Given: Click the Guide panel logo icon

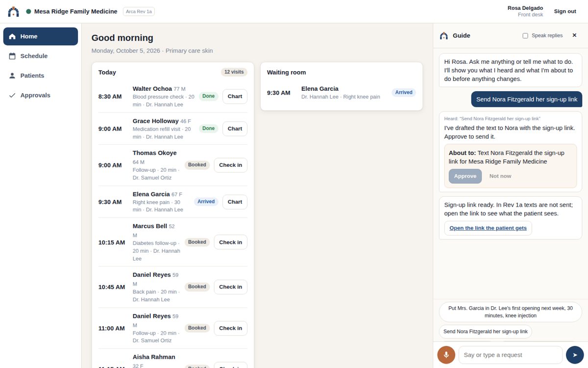Looking at the screenshot, I should (444, 35).
